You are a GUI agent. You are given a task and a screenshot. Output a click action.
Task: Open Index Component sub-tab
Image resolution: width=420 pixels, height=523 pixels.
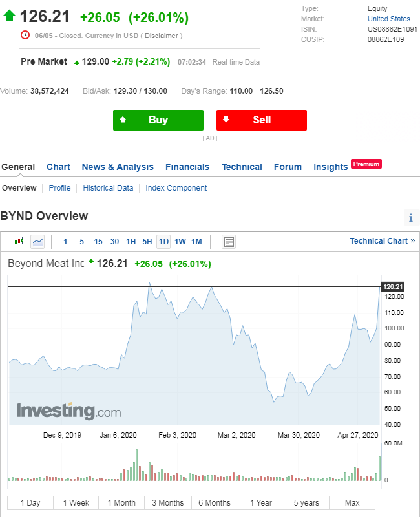coord(176,188)
